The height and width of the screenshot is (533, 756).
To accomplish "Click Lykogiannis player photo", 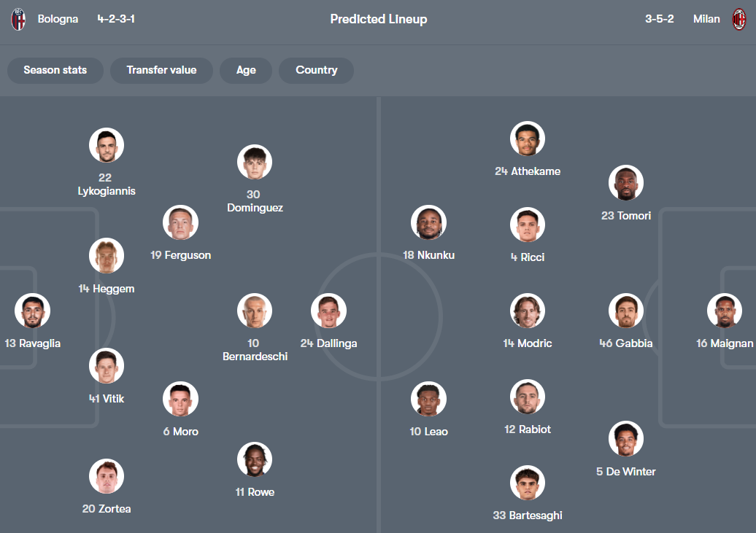I will [107, 145].
